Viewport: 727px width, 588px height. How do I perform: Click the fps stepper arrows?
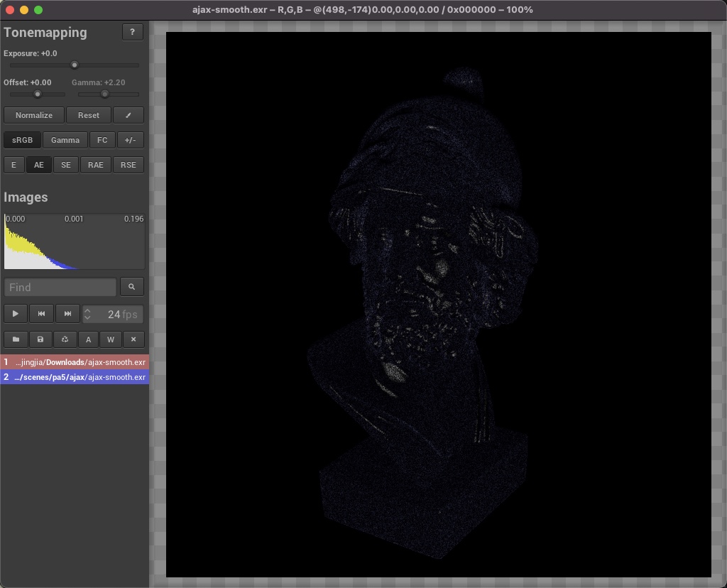click(x=87, y=314)
